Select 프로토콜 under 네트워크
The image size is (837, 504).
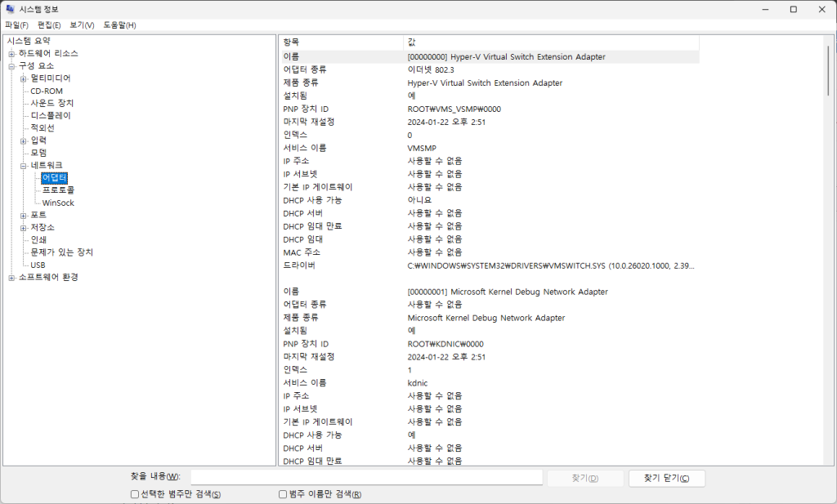click(58, 190)
